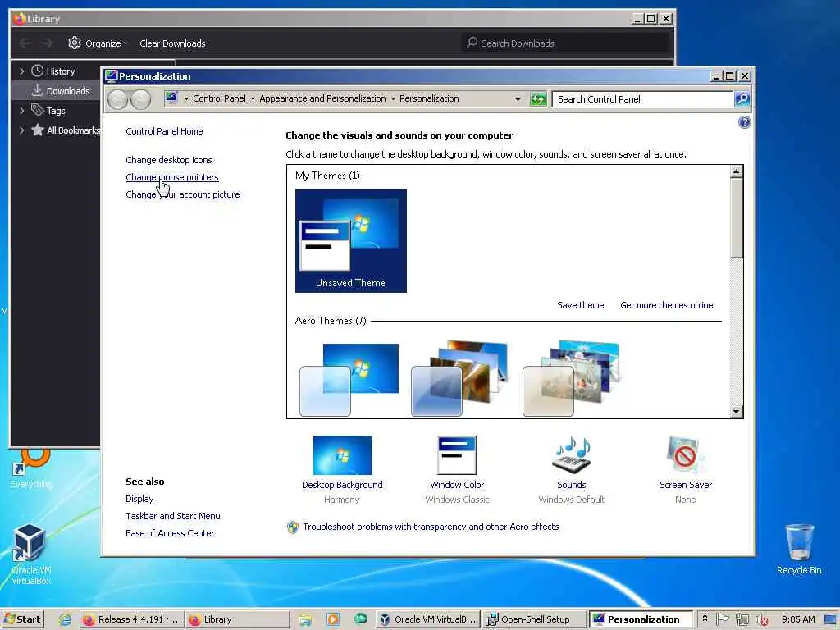Screen dimensions: 840x630
Task: Click the folder icon in taskbar
Action: click(x=305, y=619)
